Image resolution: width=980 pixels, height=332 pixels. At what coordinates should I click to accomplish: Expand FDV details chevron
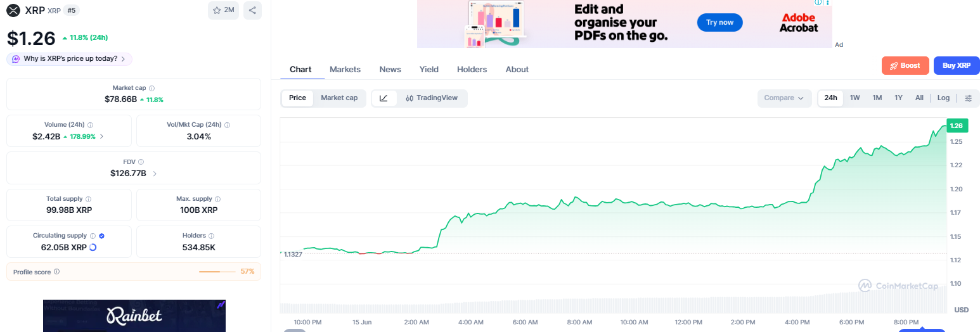point(155,173)
